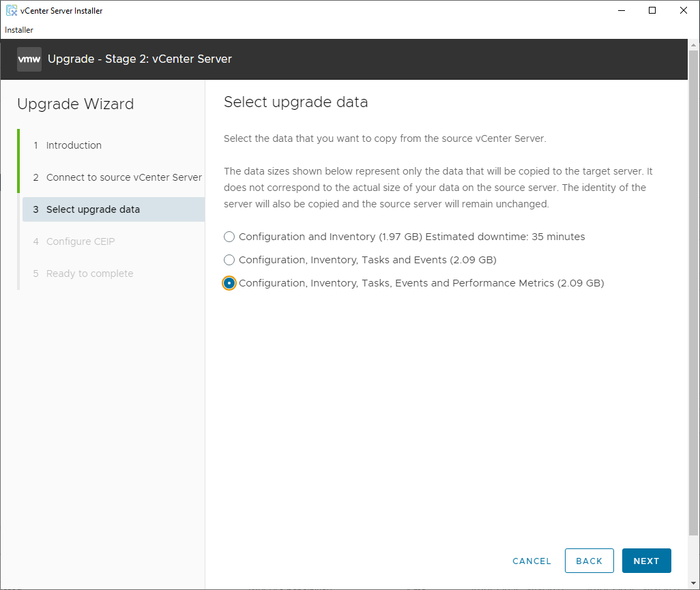Click the scrollbar up arrow
The width and height of the screenshot is (700, 590).
693,45
